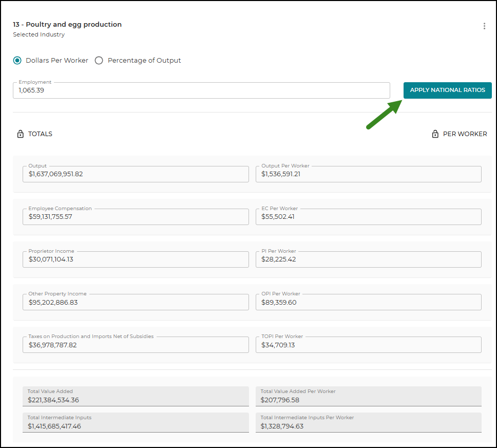The height and width of the screenshot is (448, 497).
Task: Click Total Value Added Per Worker field
Action: point(368,396)
